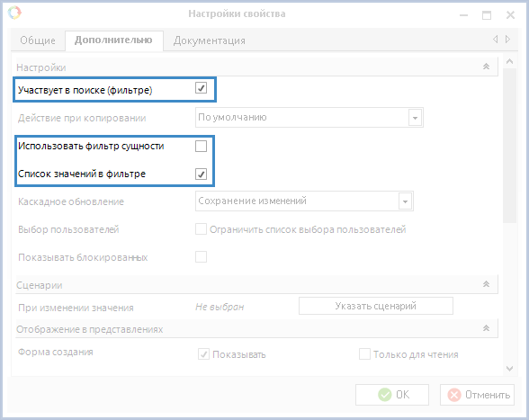Viewport: 529px width, 420px height.
Task: Confirm with the OK button
Action: (392, 394)
